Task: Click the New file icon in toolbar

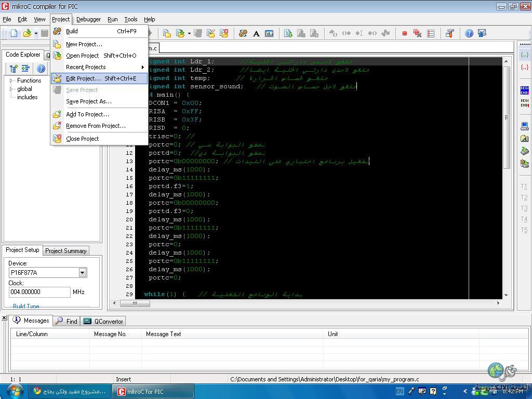Action: point(14,33)
